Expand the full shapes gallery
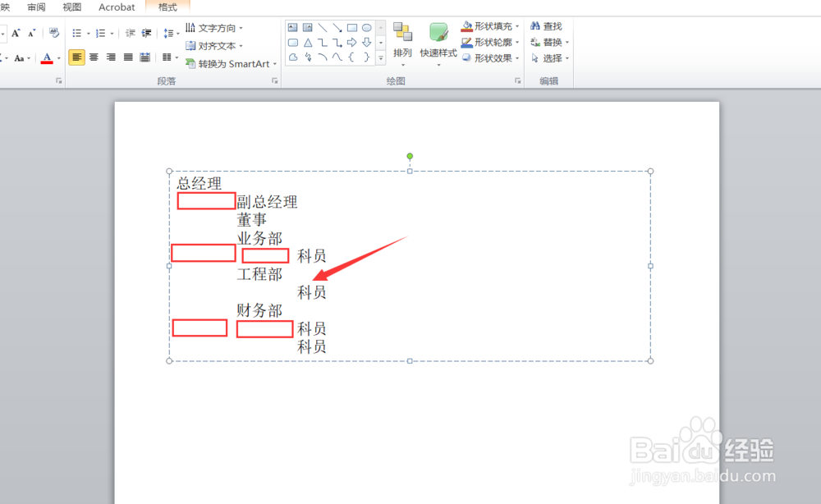This screenshot has width=821, height=504. (381, 57)
